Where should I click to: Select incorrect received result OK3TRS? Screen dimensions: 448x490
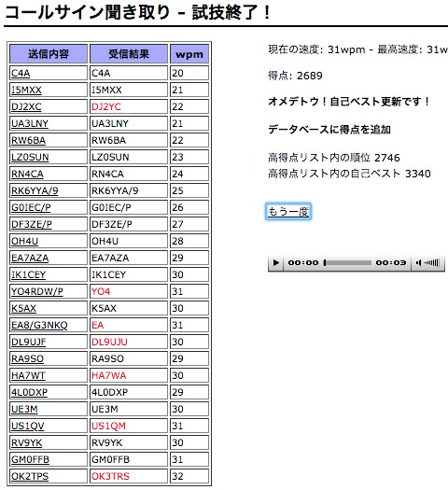[x=110, y=477]
